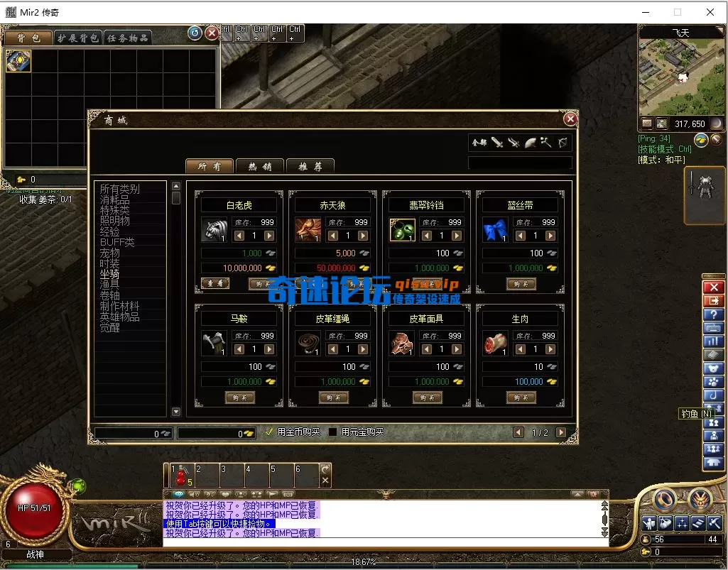This screenshot has width=728, height=570.
Task: Select the sword weapon category icon
Action: coord(496,143)
